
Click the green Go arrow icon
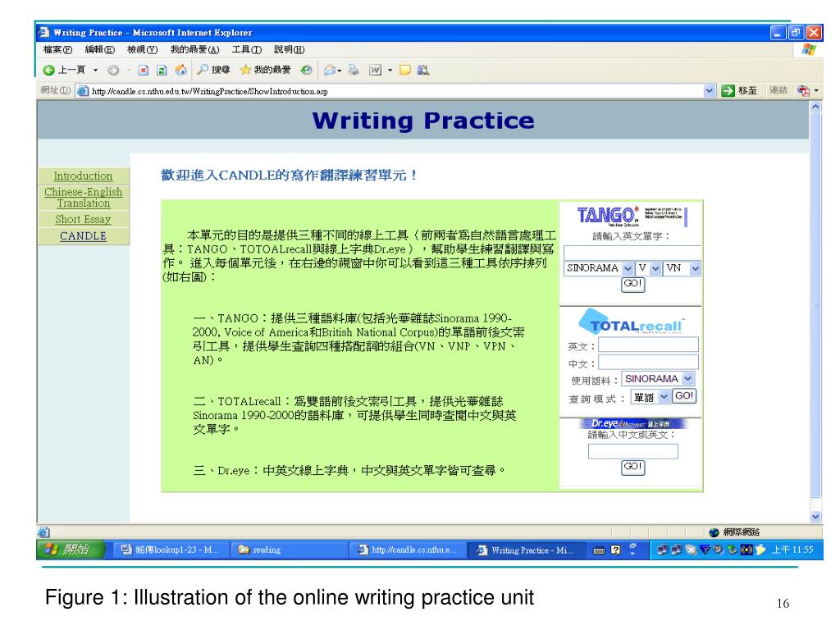pos(728,90)
